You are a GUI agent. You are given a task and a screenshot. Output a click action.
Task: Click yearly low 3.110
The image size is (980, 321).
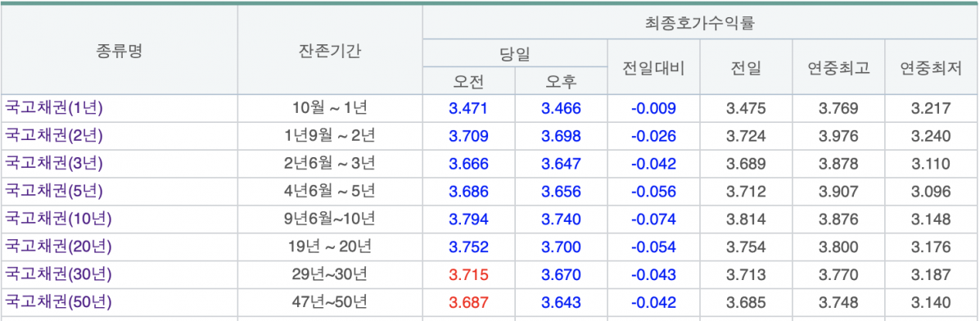coord(931,164)
